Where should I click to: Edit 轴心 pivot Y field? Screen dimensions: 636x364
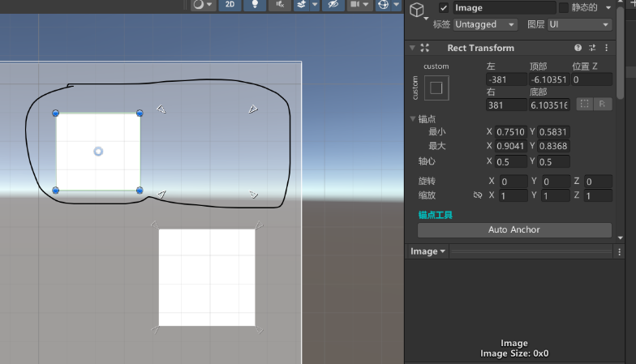point(553,162)
